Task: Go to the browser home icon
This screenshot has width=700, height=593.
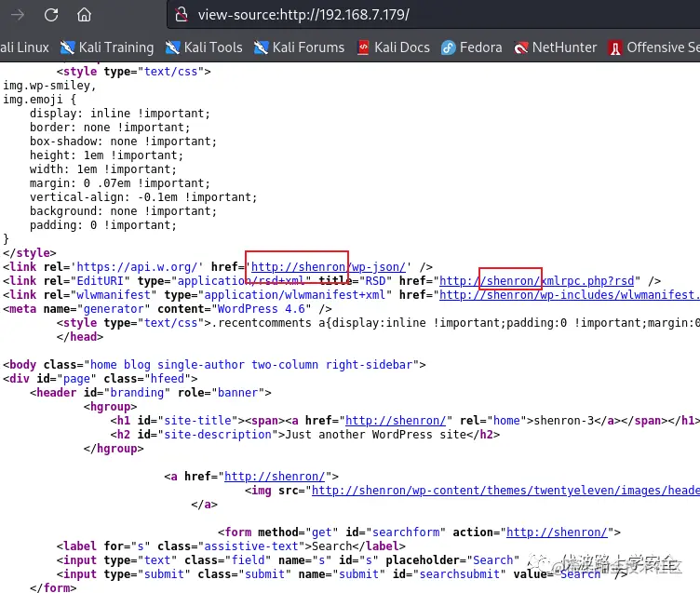Action: tap(84, 15)
